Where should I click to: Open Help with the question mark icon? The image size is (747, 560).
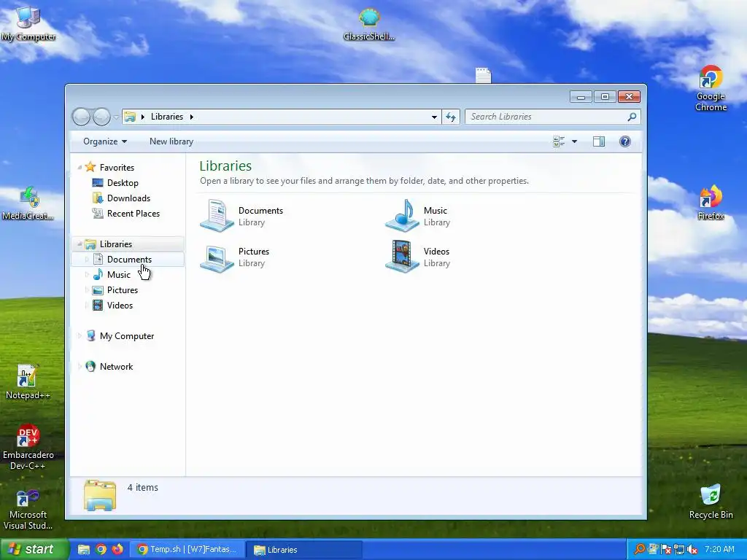[x=625, y=141]
